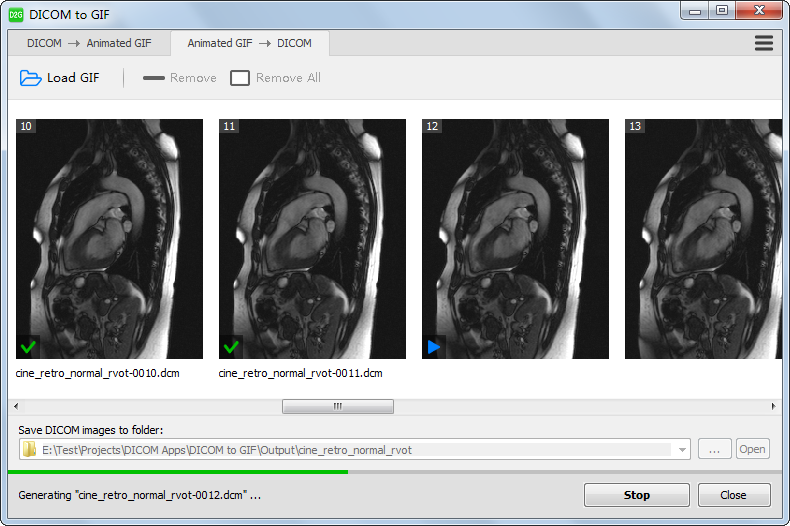Screen dimensions: 790x526
Task: Click the DICOM to GIF app icon
Action: [16, 14]
